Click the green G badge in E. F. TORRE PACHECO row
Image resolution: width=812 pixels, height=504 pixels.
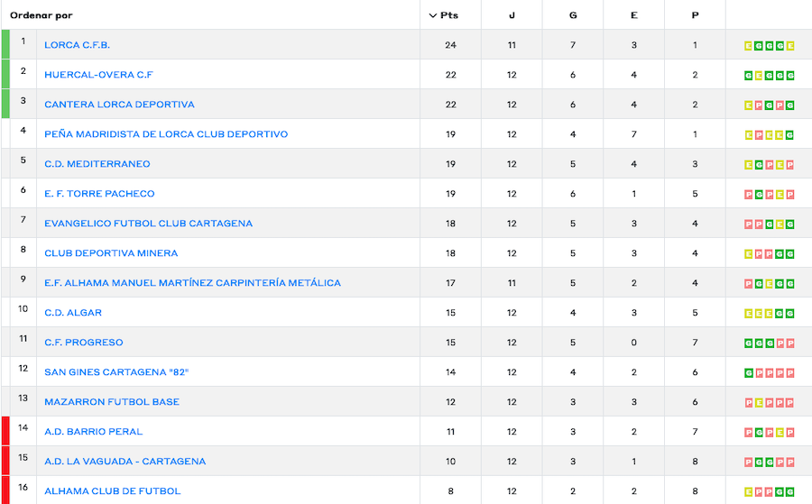pos(759,195)
